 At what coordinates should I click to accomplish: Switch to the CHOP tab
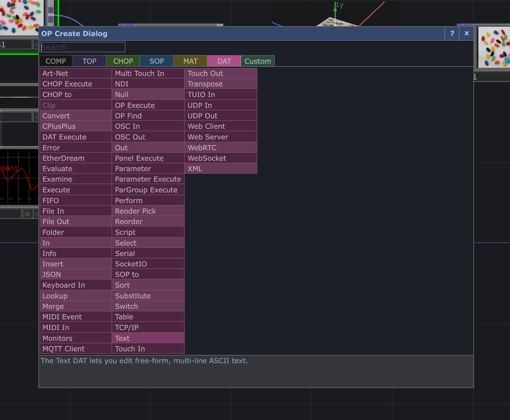coord(123,61)
